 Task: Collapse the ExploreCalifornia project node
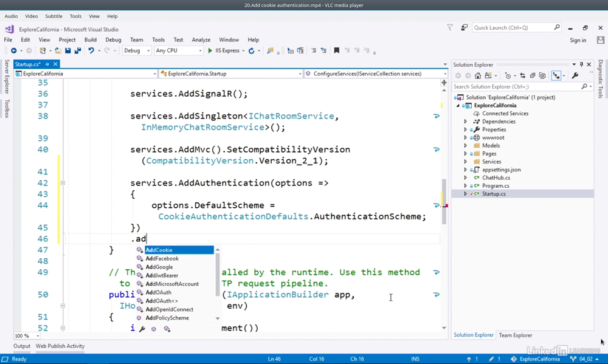click(x=458, y=106)
